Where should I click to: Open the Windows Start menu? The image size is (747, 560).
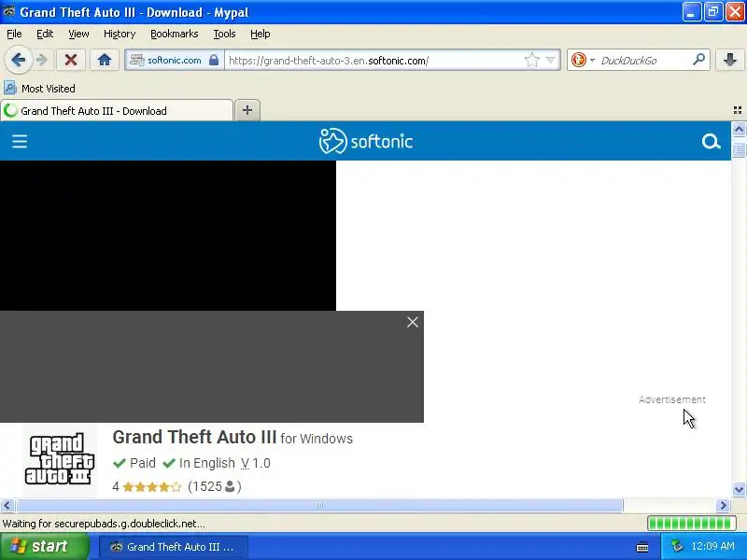(45, 546)
